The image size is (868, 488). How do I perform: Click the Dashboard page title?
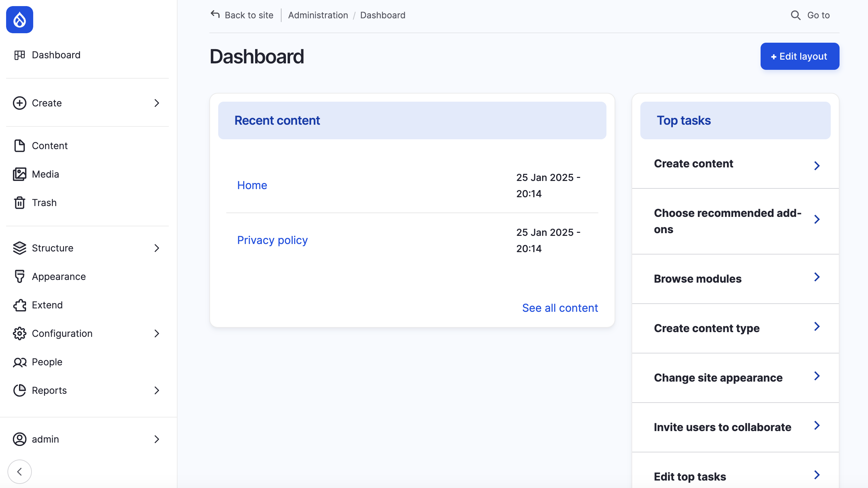click(257, 56)
